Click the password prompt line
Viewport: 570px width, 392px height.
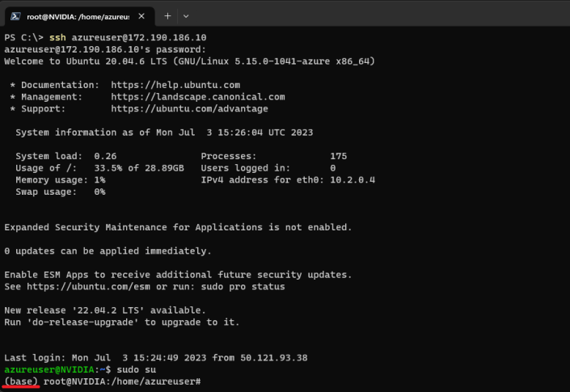(105, 49)
